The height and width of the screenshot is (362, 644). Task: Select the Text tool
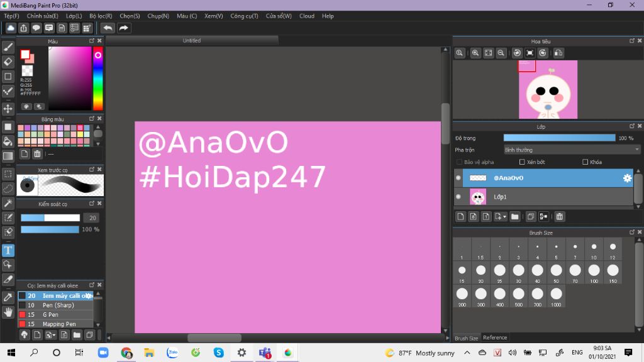8,250
